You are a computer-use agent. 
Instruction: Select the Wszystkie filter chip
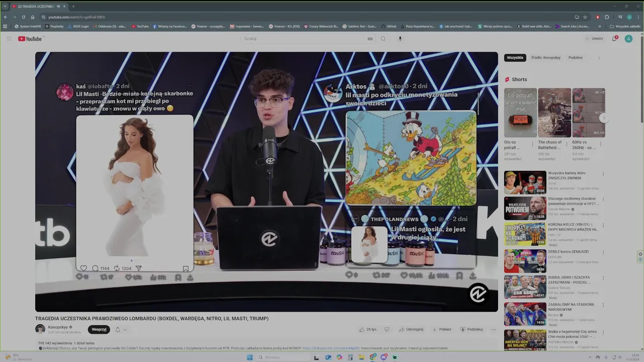[515, 58]
